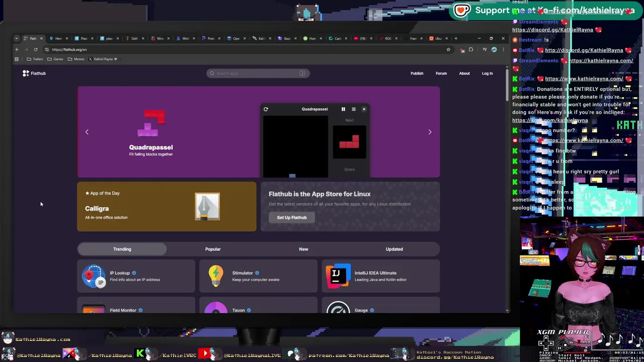Open the Games bookmark folder

click(x=55, y=59)
